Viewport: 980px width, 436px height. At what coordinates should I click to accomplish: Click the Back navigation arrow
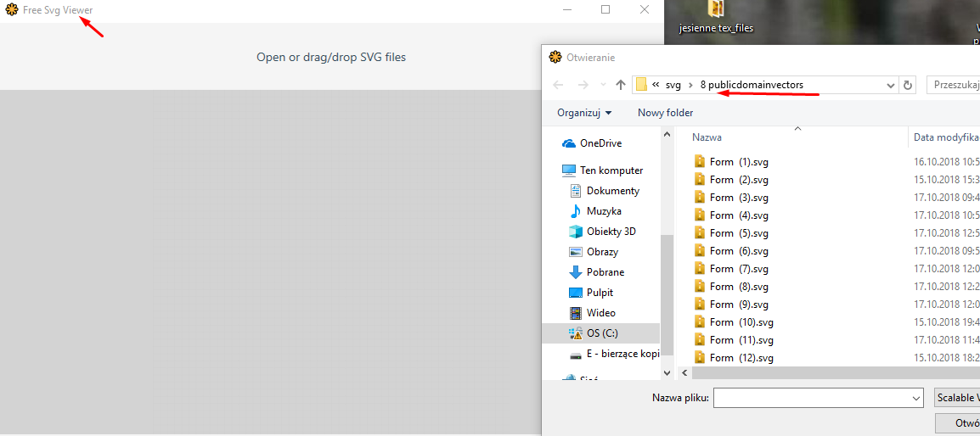click(558, 85)
